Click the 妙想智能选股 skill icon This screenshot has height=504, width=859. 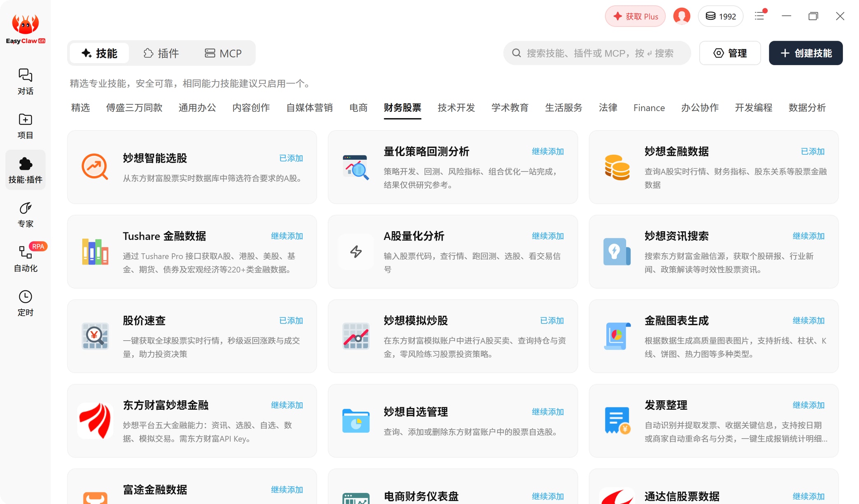tap(95, 167)
